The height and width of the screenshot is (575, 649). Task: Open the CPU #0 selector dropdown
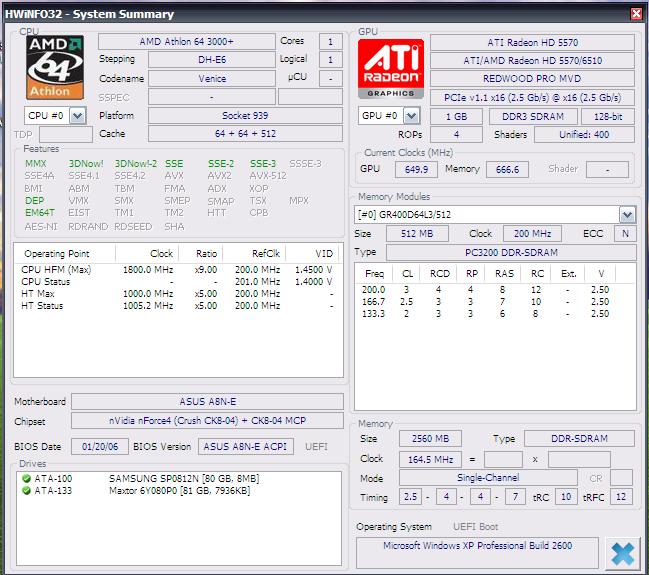(x=78, y=116)
